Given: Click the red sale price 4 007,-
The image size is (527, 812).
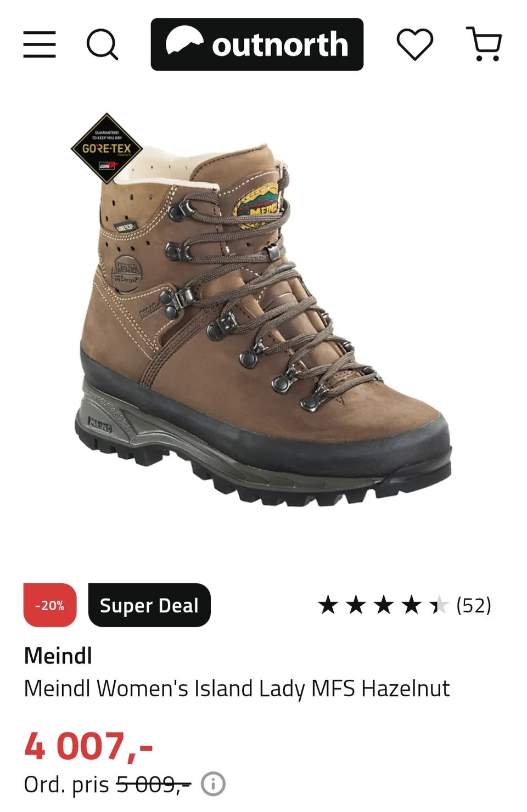Looking at the screenshot, I should click(88, 747).
